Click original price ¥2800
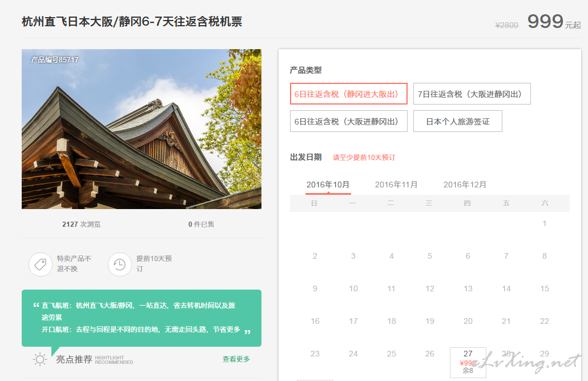The height and width of the screenshot is (381, 588). pos(506,25)
